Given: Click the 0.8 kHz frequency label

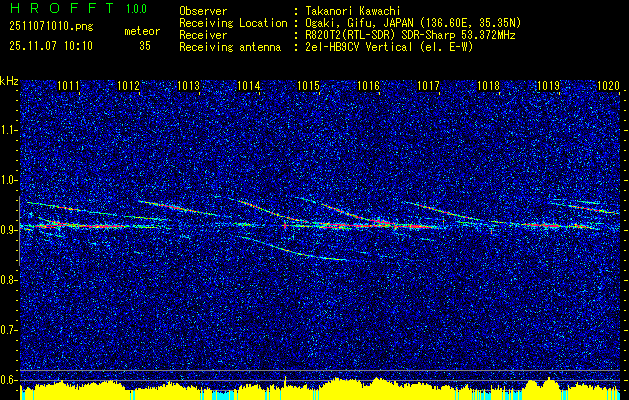Looking at the screenshot, I should 8,280.
